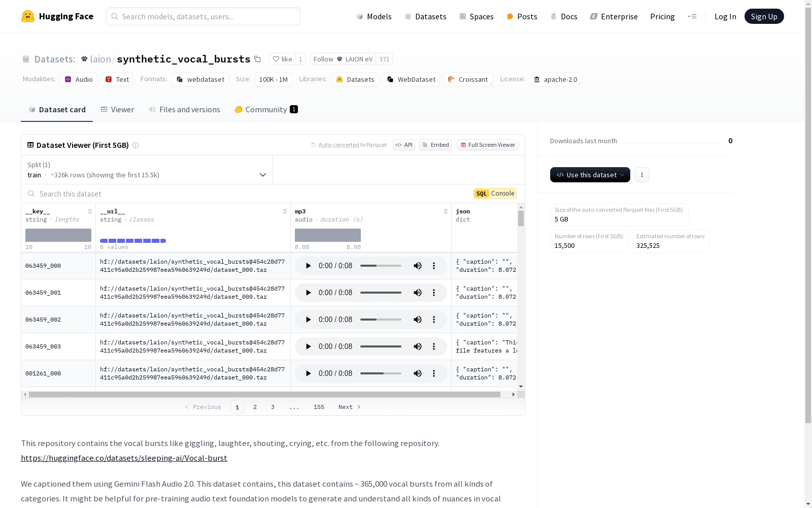
Task: Open audio options menu for row 063459_000
Action: (434, 266)
